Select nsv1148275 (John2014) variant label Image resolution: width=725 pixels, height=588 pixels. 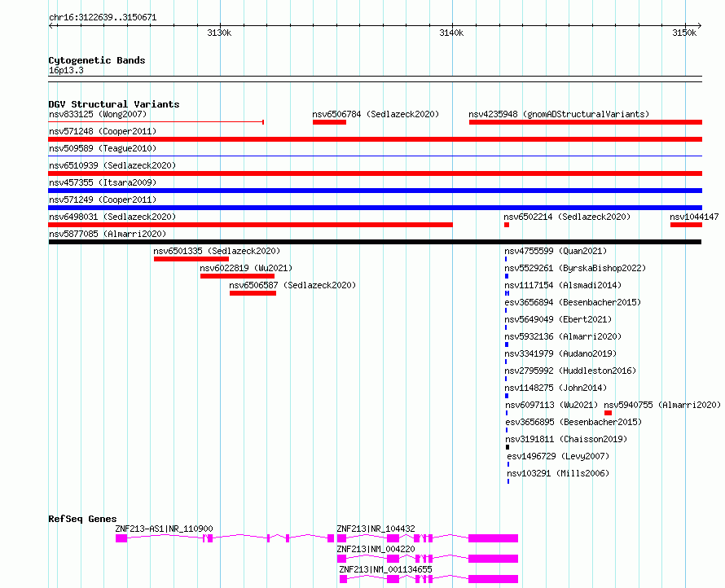tap(556, 388)
